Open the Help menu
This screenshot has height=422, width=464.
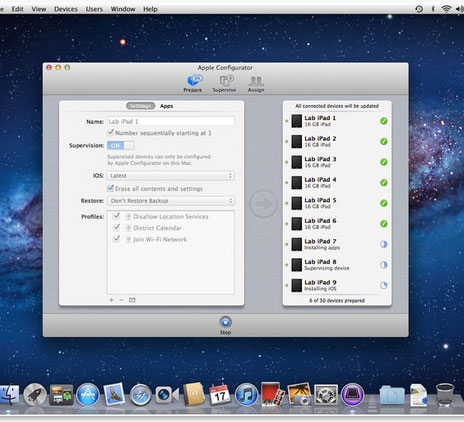coord(150,9)
